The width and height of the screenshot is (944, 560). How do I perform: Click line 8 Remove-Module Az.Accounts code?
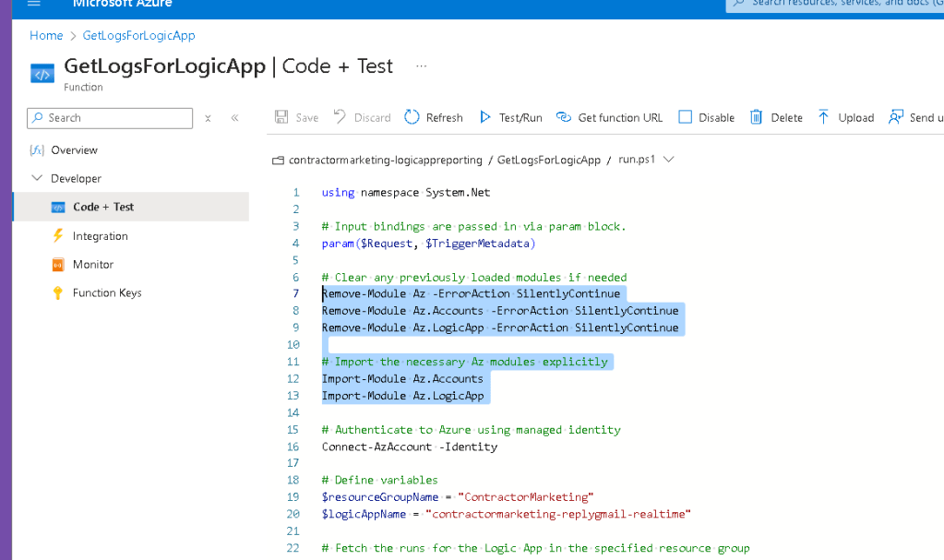click(500, 311)
